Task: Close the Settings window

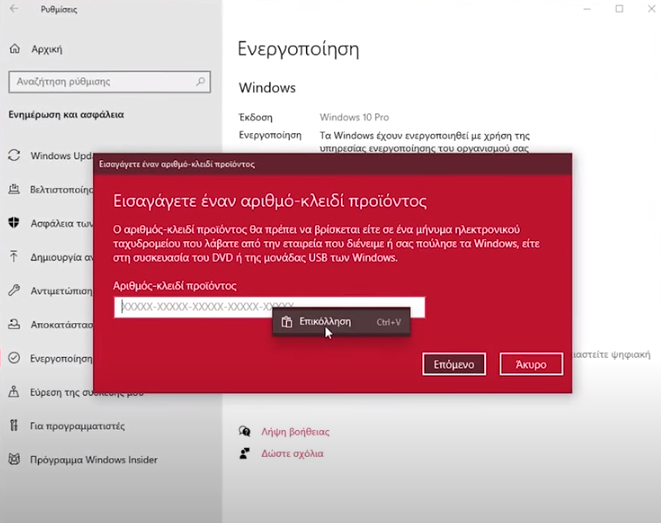Action: point(651,9)
